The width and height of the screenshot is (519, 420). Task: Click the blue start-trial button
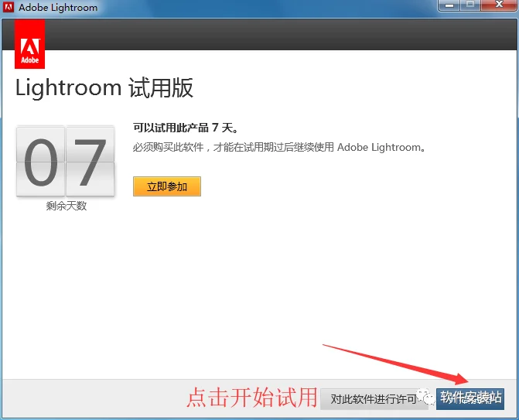[470, 399]
